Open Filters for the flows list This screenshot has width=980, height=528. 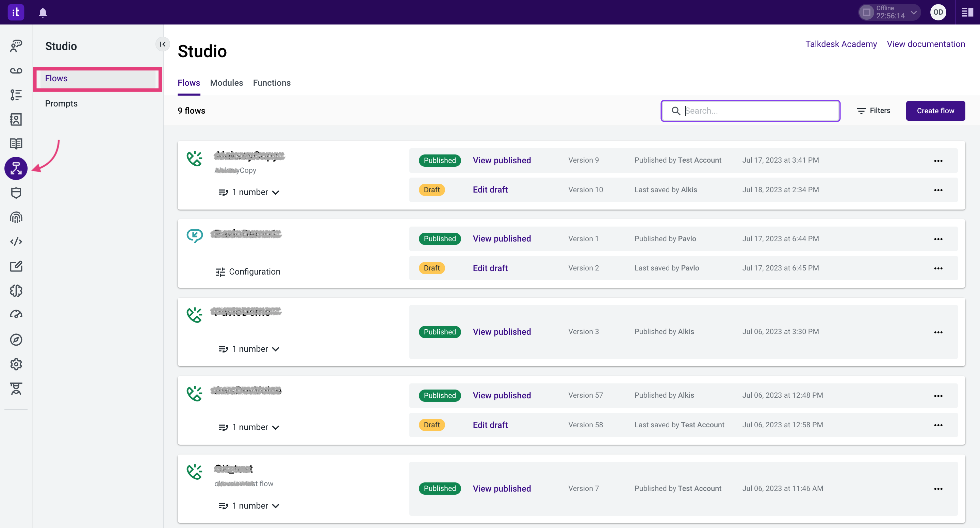(873, 111)
